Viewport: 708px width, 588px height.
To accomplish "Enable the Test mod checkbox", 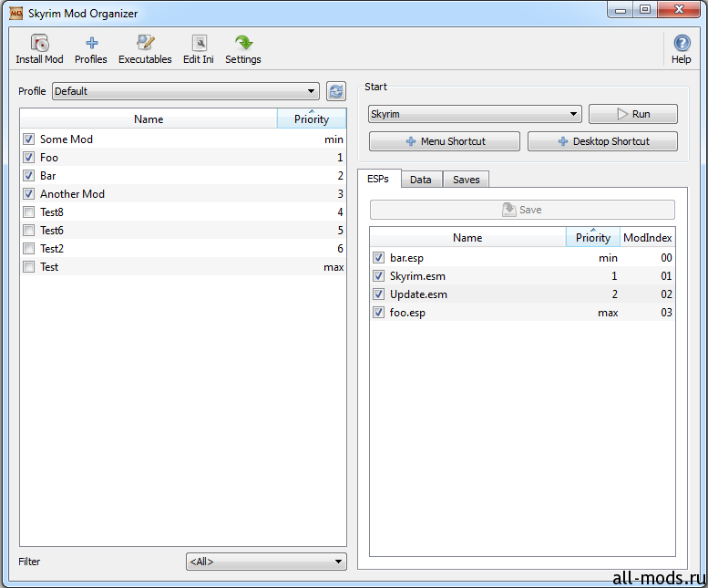I will [28, 267].
